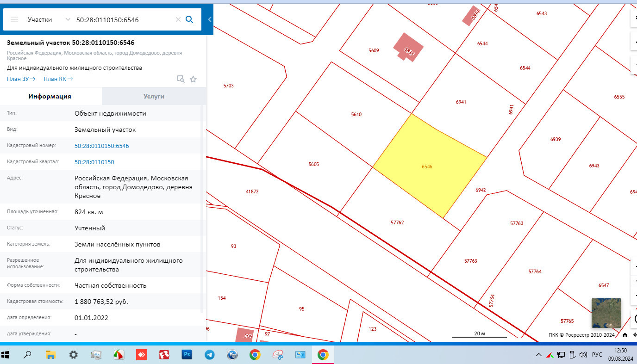Open AnyDesk from the taskbar

142,355
